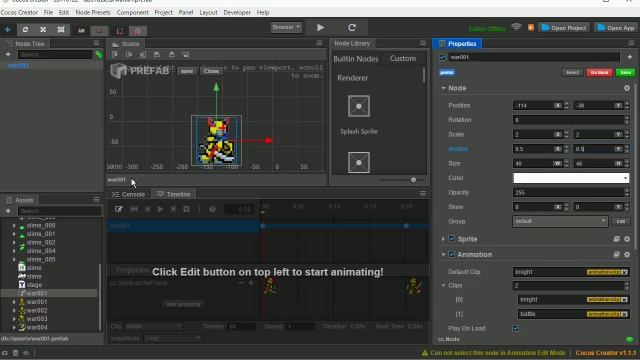Click the Open App button
Image resolution: width=640 pixels, height=360 pixels.
pos(616,28)
